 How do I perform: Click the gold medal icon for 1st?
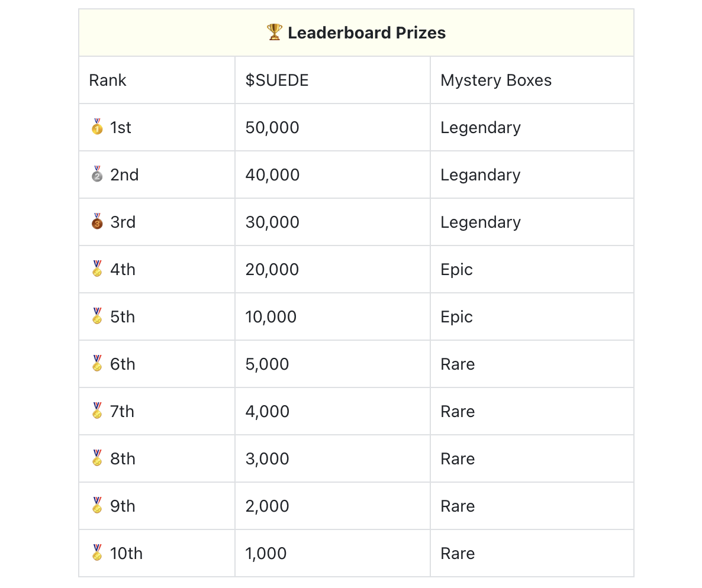tap(97, 127)
